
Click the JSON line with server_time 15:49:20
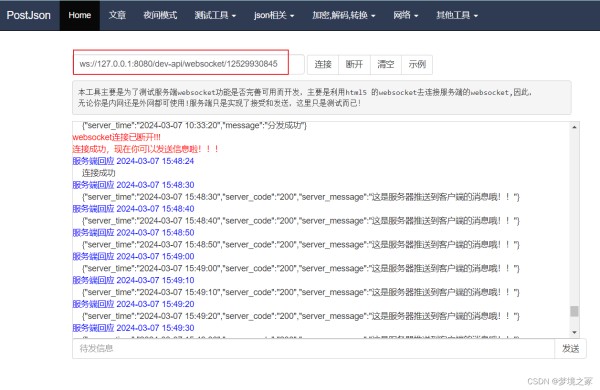coord(301,316)
